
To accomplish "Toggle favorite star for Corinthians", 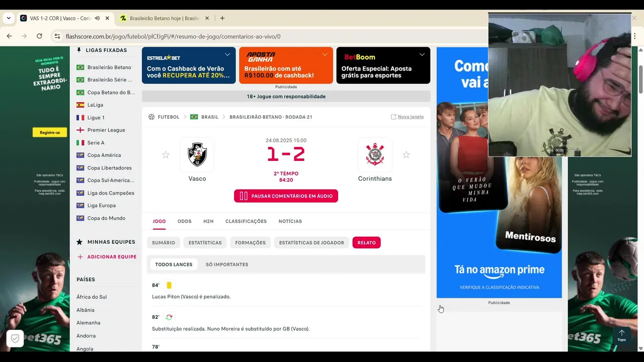I will point(406,155).
